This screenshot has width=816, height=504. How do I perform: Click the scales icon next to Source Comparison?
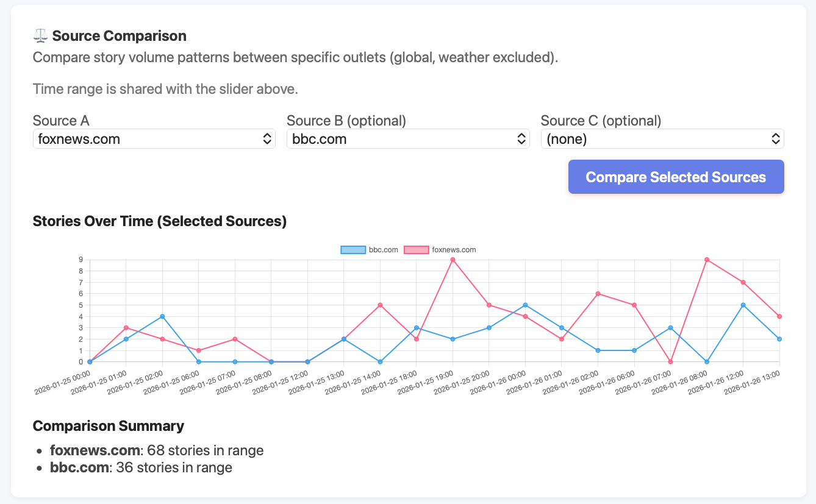pyautogui.click(x=39, y=35)
